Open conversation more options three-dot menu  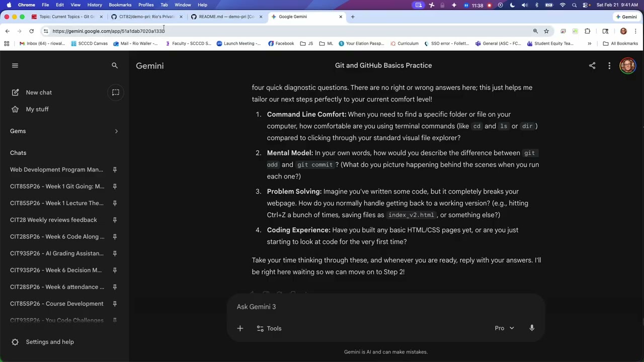point(609,65)
